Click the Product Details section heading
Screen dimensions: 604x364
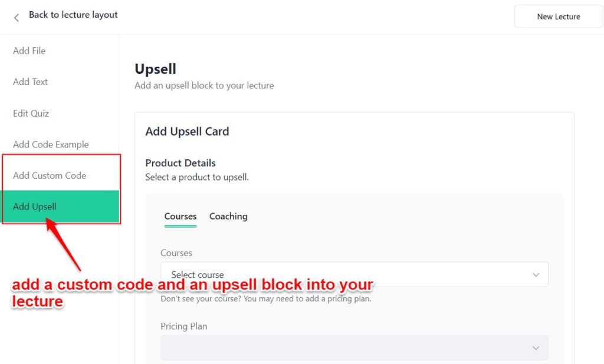(x=180, y=163)
